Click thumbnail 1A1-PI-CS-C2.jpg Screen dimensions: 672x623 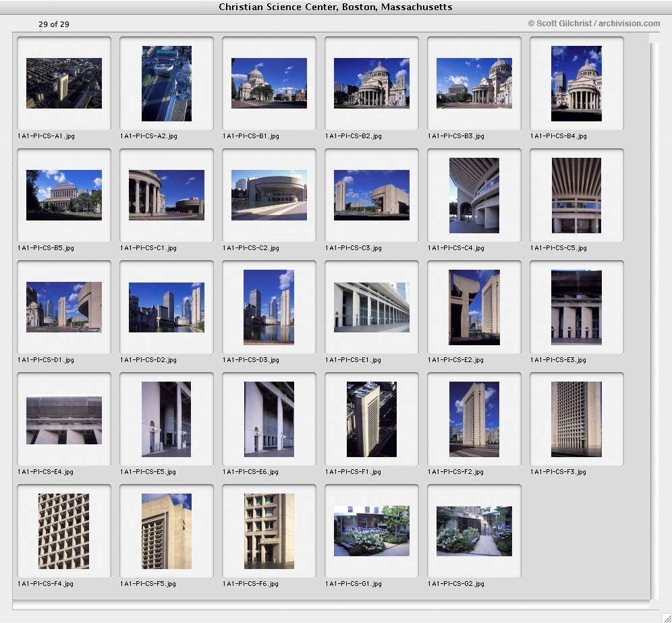tap(269, 195)
